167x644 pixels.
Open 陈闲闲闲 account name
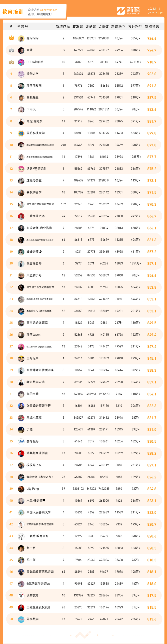coord(32,38)
